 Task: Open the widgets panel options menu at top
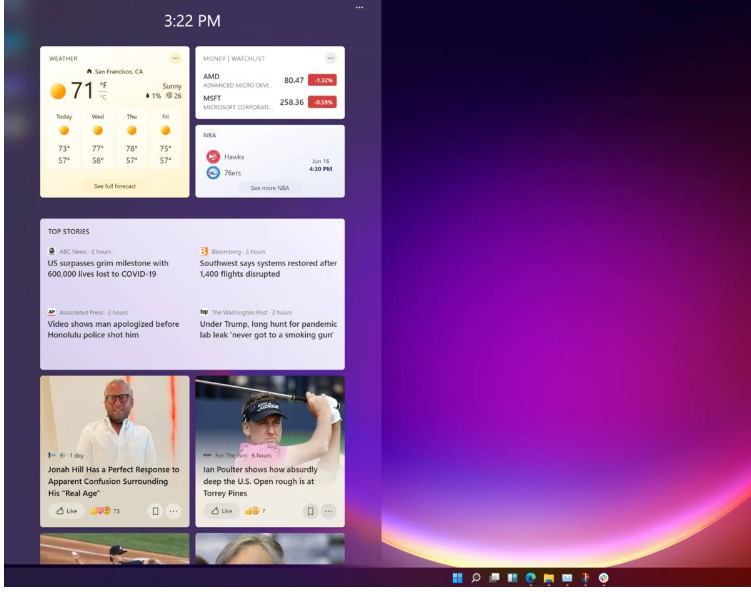(359, 8)
